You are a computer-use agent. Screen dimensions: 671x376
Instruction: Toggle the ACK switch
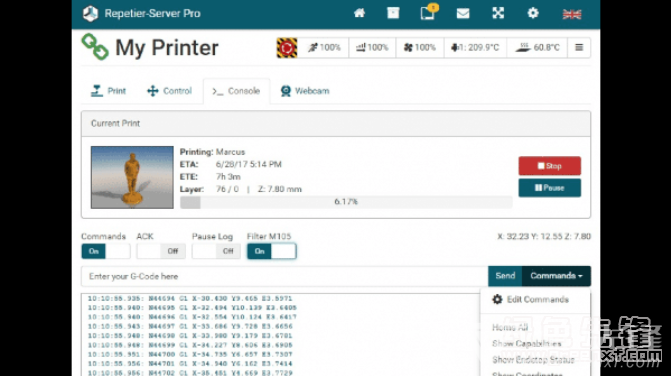(161, 251)
